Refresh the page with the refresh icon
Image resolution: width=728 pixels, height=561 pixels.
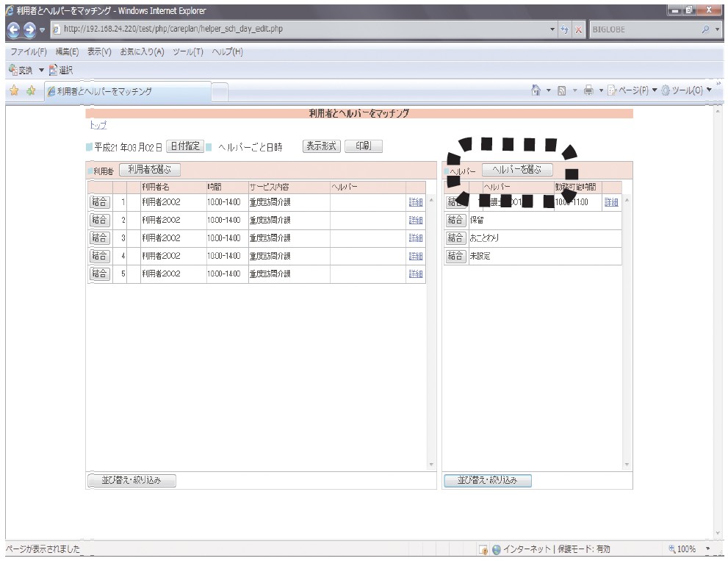tap(565, 29)
